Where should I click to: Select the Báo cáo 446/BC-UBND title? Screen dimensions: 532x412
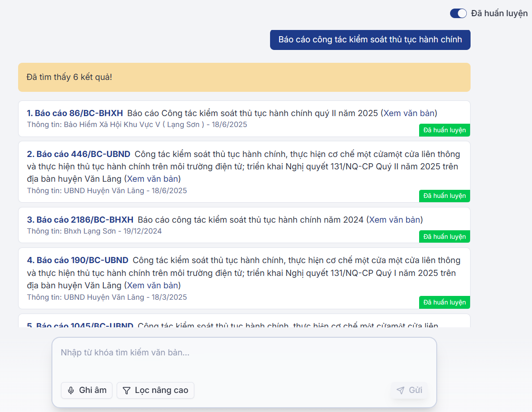79,154
